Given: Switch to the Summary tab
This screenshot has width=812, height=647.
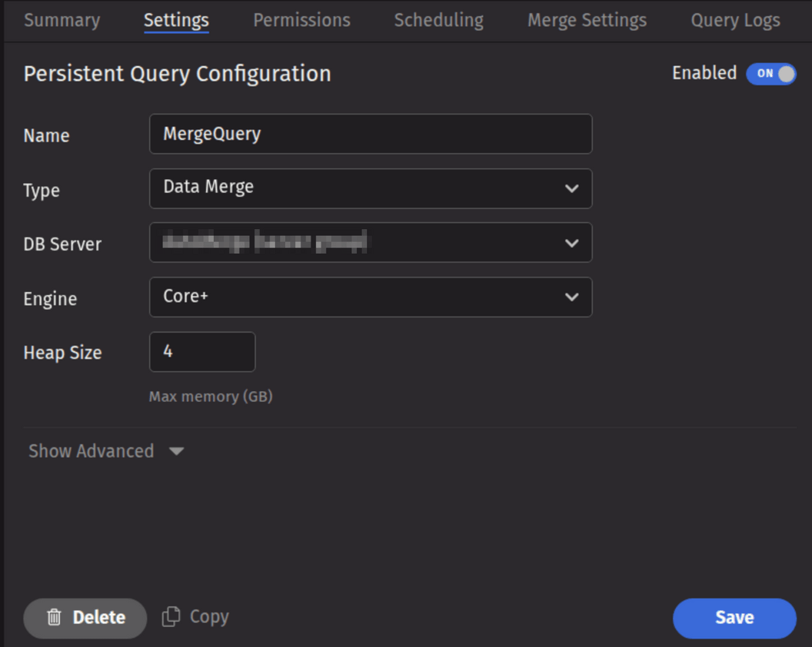Looking at the screenshot, I should pyautogui.click(x=62, y=21).
